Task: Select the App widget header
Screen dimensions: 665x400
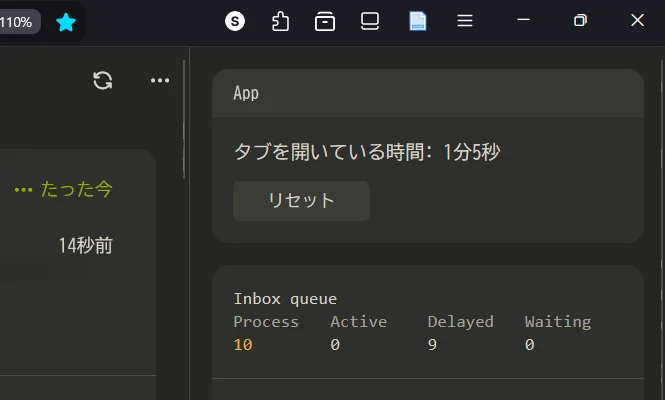Action: 246,93
